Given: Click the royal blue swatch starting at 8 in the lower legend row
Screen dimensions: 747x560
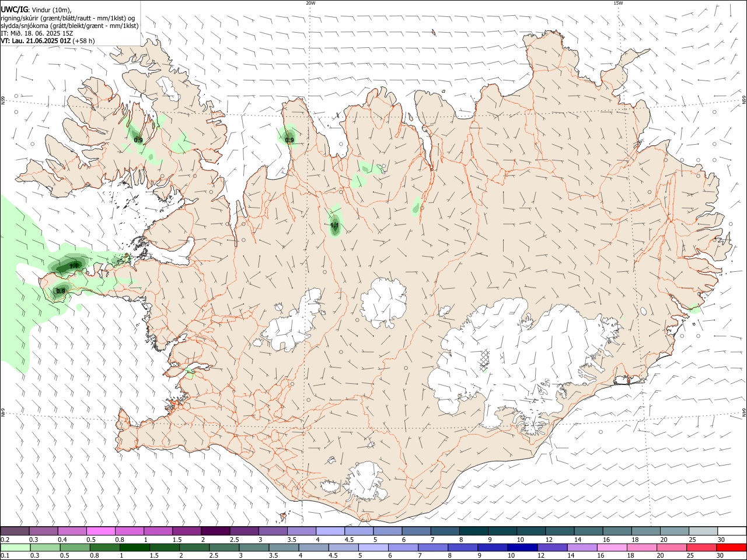Looking at the screenshot, I should click(462, 547).
